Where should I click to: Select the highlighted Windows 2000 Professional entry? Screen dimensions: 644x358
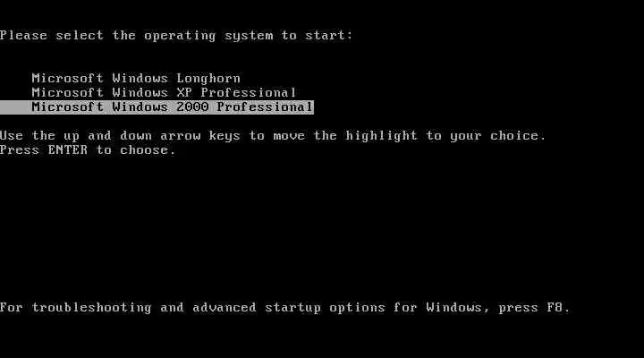[x=157, y=107]
